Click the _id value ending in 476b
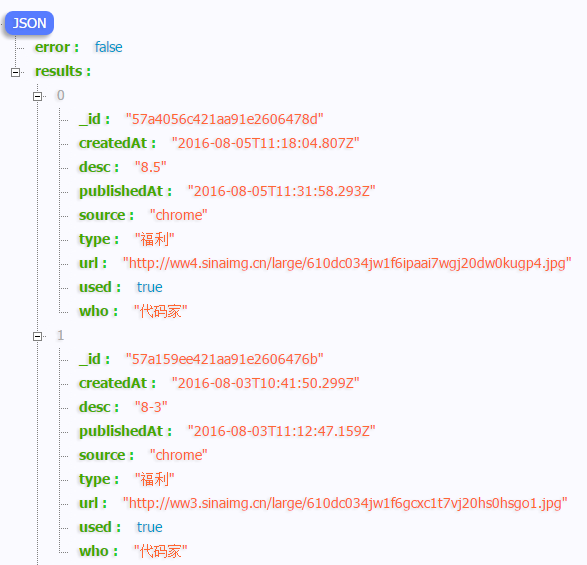587x565 pixels. click(225, 359)
